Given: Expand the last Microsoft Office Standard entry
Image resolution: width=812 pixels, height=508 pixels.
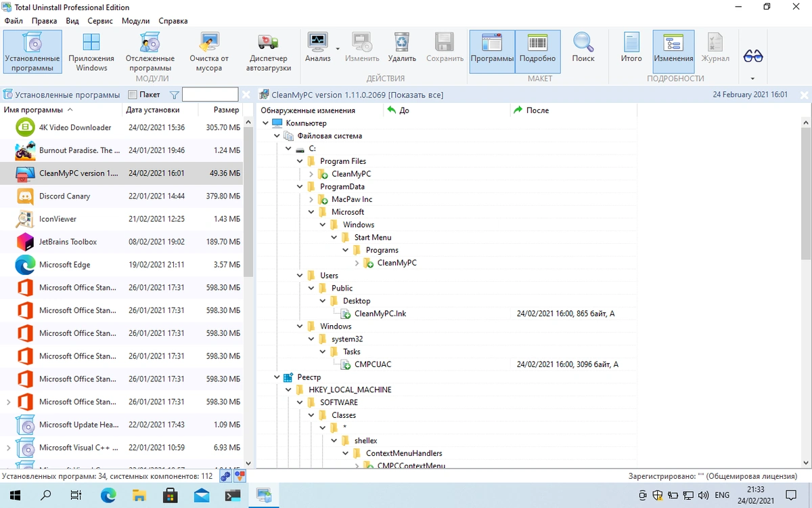Looking at the screenshot, I should point(8,402).
